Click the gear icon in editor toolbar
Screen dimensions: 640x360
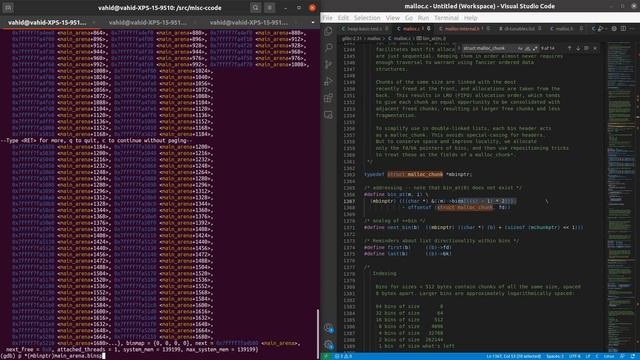click(x=614, y=29)
